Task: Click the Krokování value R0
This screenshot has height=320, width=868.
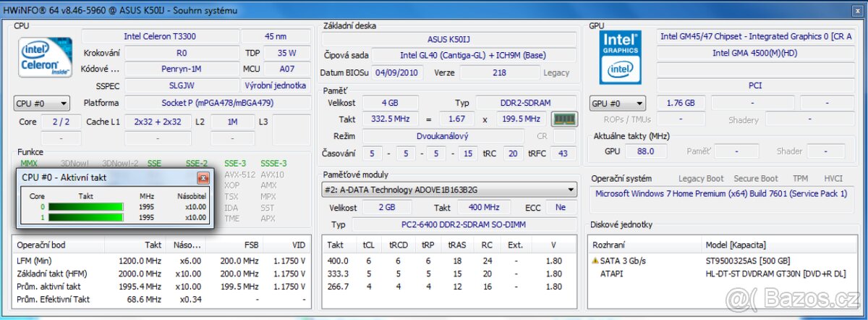Action: tap(182, 53)
